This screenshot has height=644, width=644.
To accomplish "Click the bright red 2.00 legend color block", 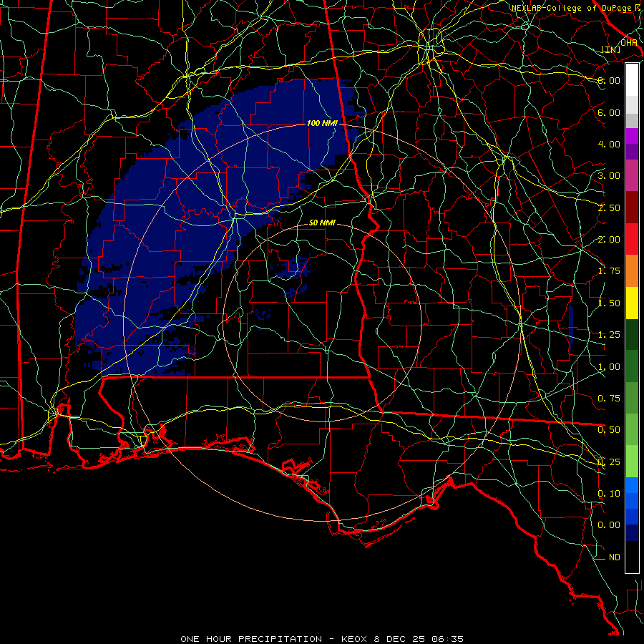I will (x=632, y=239).
